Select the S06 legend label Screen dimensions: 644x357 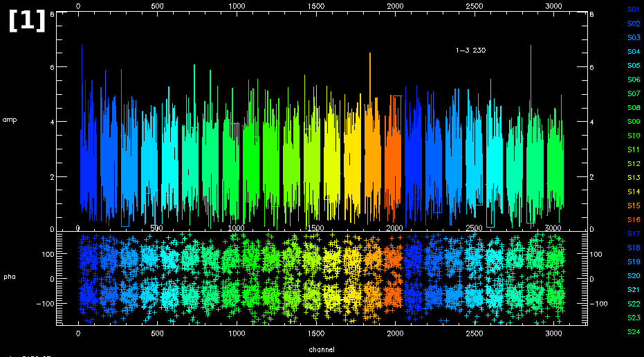pos(633,80)
